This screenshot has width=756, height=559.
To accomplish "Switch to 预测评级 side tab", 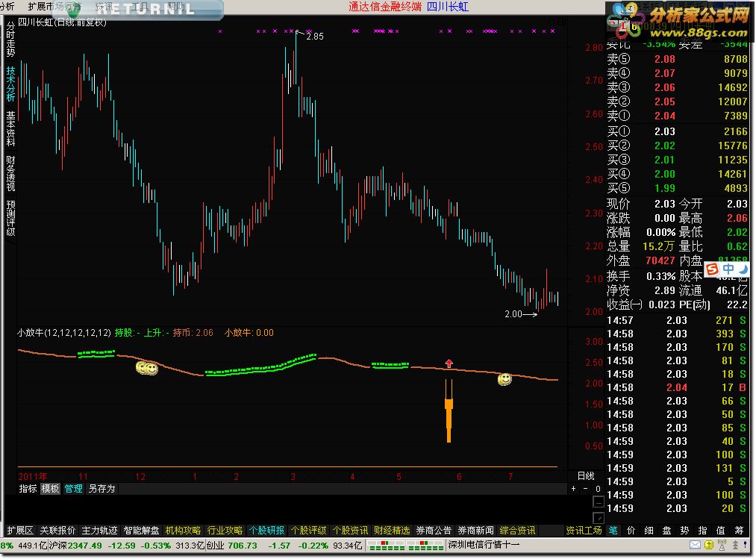I will pyautogui.click(x=10, y=218).
